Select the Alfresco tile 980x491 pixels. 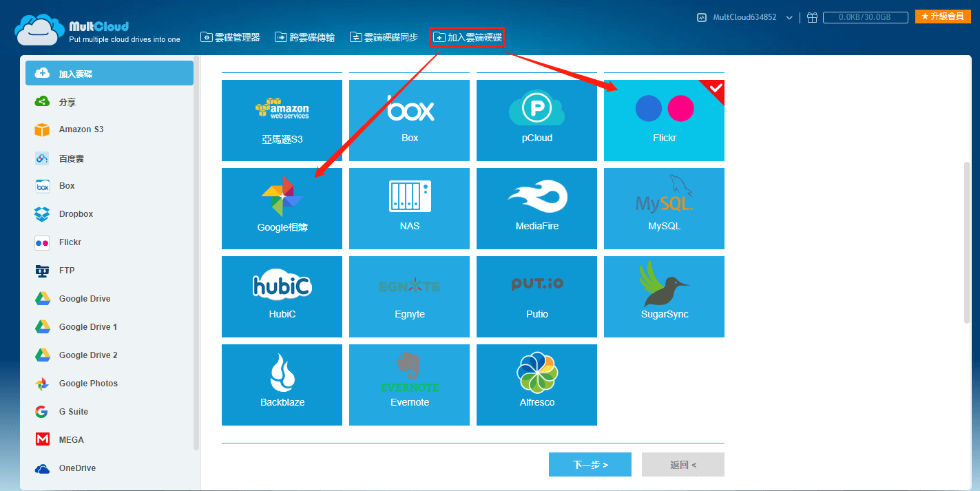point(536,385)
